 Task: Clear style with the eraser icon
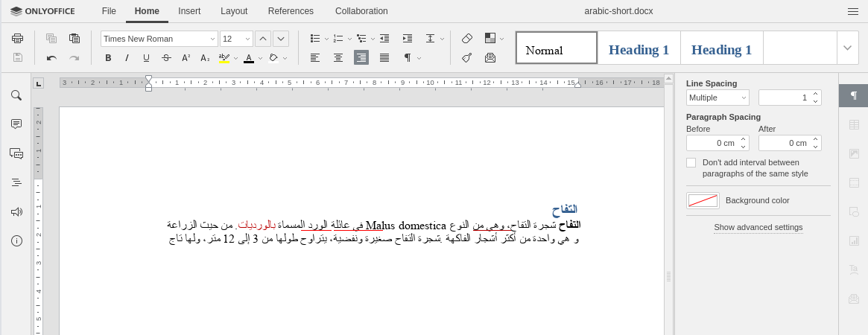coord(466,39)
